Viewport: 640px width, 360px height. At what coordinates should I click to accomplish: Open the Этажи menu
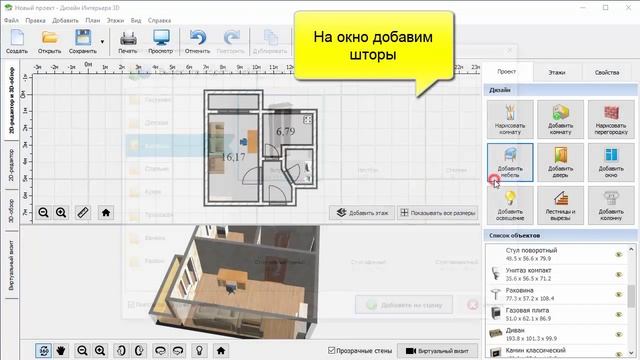coord(115,20)
